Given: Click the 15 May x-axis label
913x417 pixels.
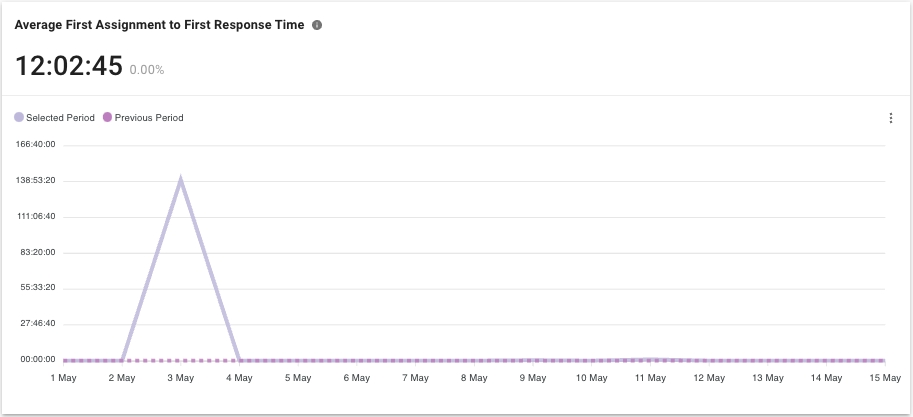Looking at the screenshot, I should (x=884, y=378).
